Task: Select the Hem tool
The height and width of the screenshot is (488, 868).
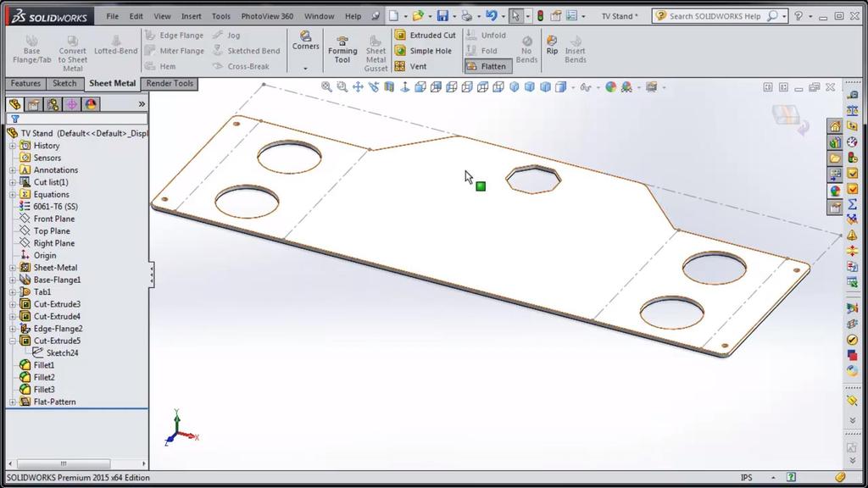Action: click(160, 66)
